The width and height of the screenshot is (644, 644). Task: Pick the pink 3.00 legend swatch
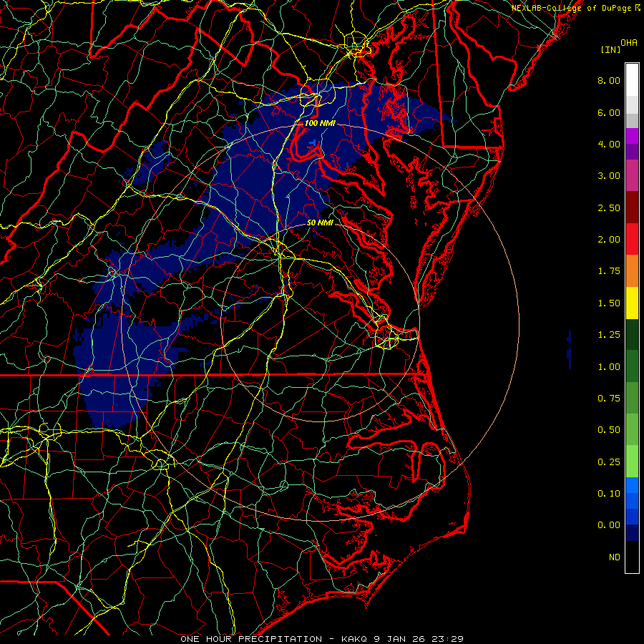pyautogui.click(x=632, y=175)
